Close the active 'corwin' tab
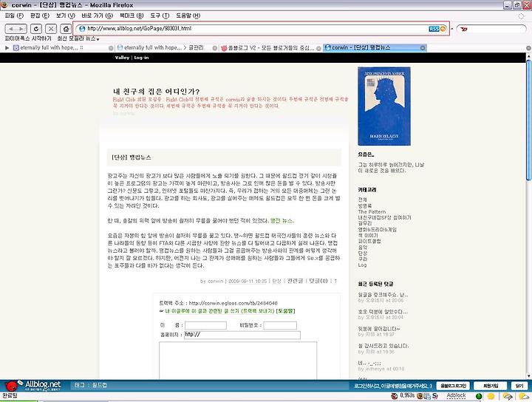 click(423, 48)
